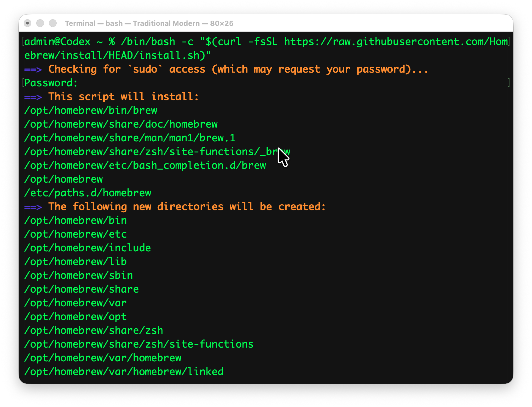This screenshot has height=407, width=532.
Task: Click the /opt/homebrew/include directory line
Action: 87,248
